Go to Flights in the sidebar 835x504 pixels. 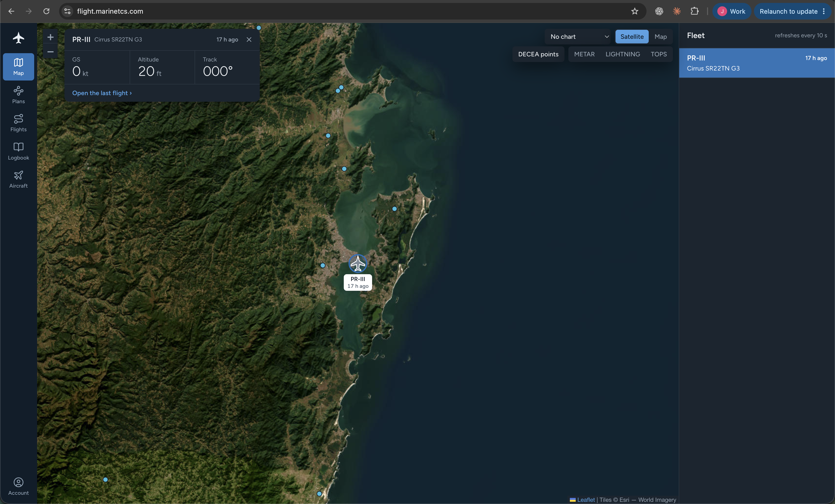tap(18, 123)
